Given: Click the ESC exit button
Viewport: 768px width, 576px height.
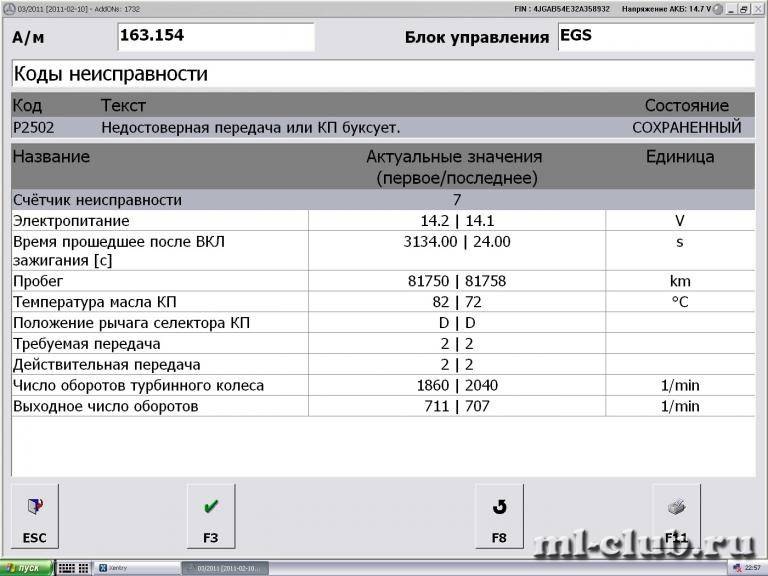Looking at the screenshot, I should coord(34,516).
